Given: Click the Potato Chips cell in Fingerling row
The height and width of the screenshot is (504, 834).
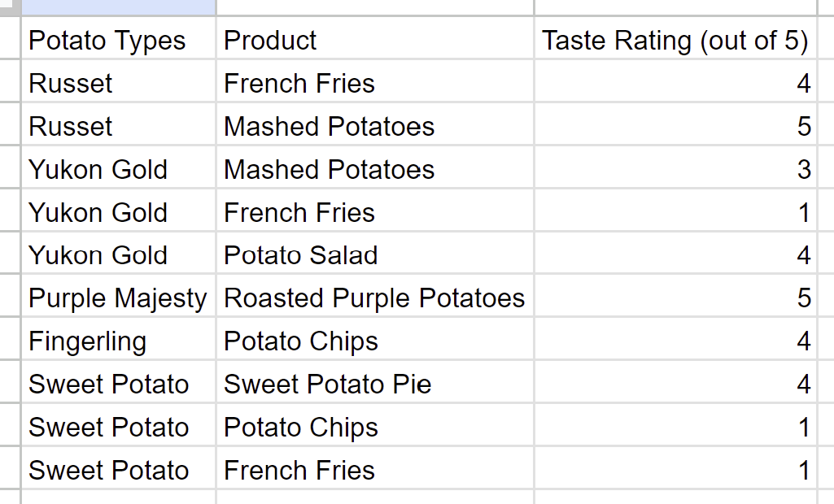Looking at the screenshot, I should (x=375, y=339).
